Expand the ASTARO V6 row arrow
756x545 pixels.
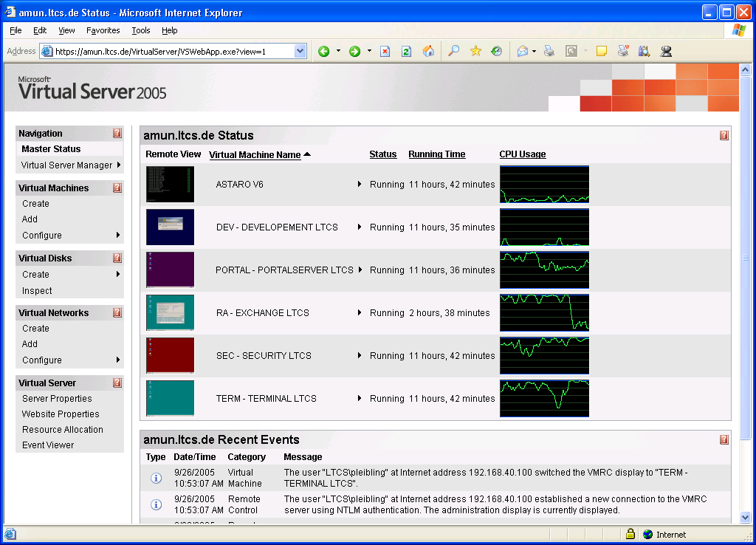click(x=359, y=184)
